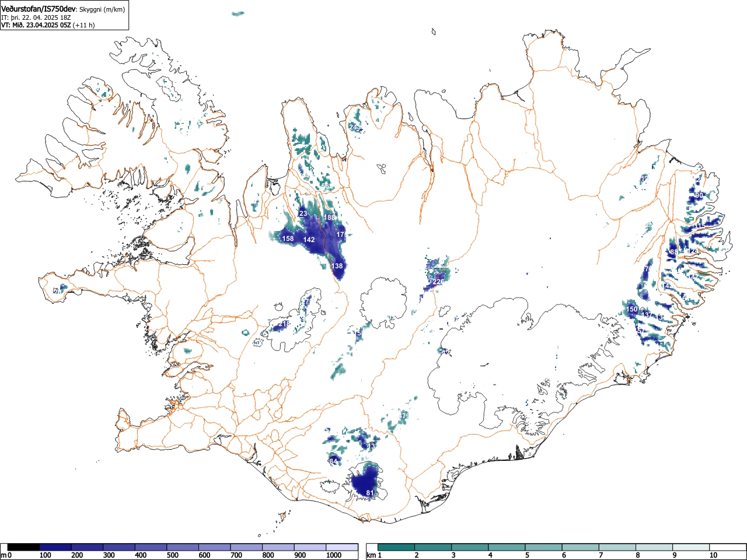Screen dimensions: 747x560
Task: Click the 2–3 km teal swatch
Action: pyautogui.click(x=434, y=547)
